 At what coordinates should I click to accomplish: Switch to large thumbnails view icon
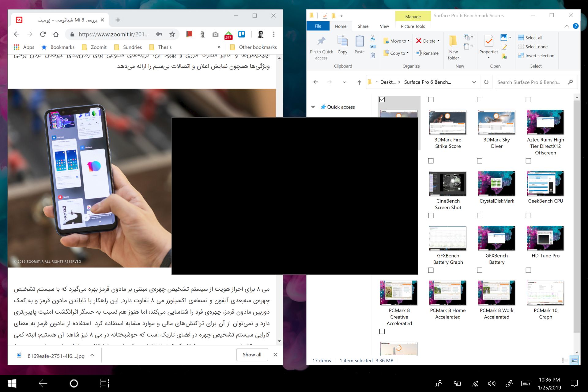tap(574, 360)
